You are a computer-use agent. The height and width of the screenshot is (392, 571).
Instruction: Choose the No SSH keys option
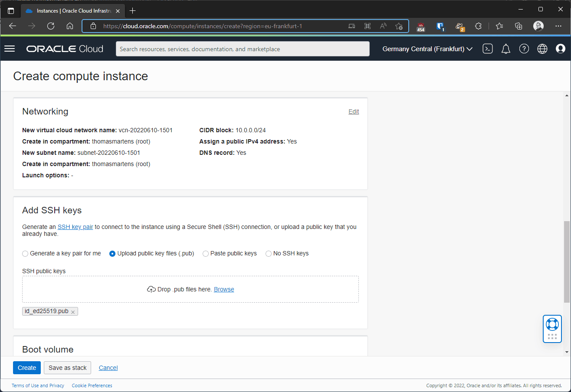pyautogui.click(x=269, y=254)
